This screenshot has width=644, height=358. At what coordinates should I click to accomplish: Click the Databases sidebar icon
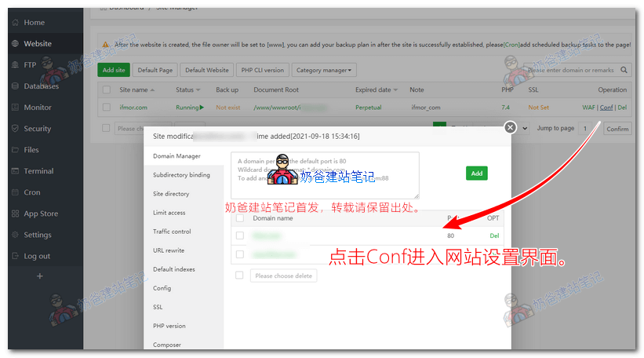[16, 86]
